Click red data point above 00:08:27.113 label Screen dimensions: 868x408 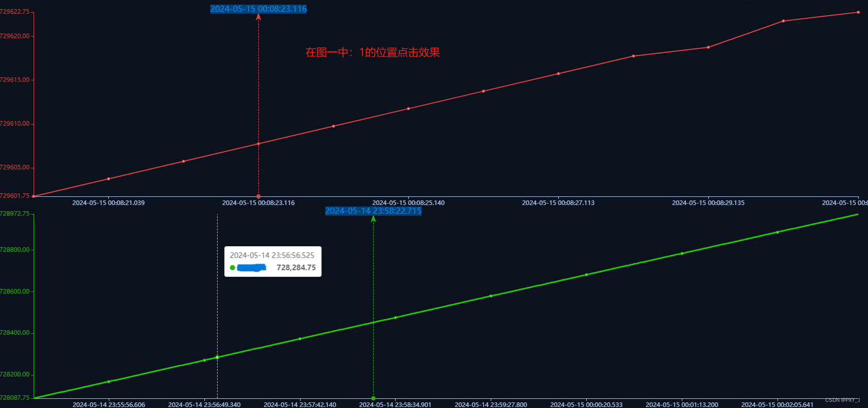click(x=558, y=73)
